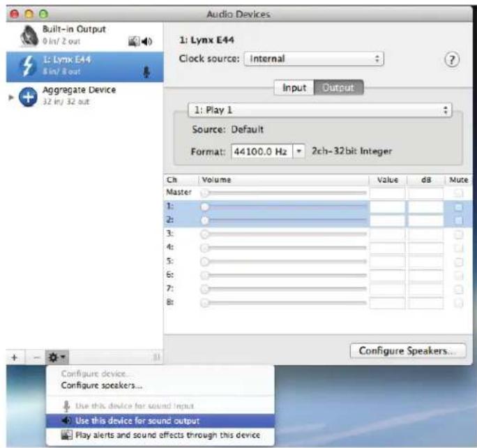Click the 44100.0 Hz format field
The height and width of the screenshot is (448, 477).
(x=262, y=151)
